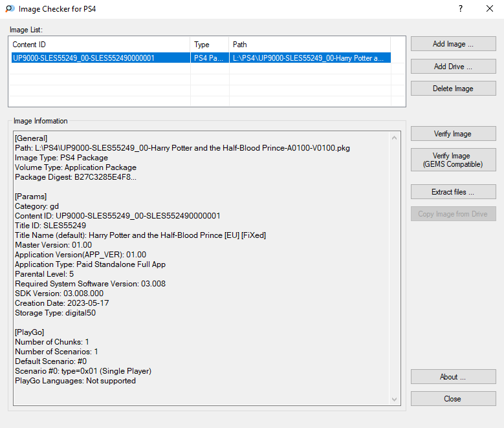Image resolution: width=504 pixels, height=428 pixels.
Task: Click the 'Title Name (default)' line
Action: (x=140, y=235)
